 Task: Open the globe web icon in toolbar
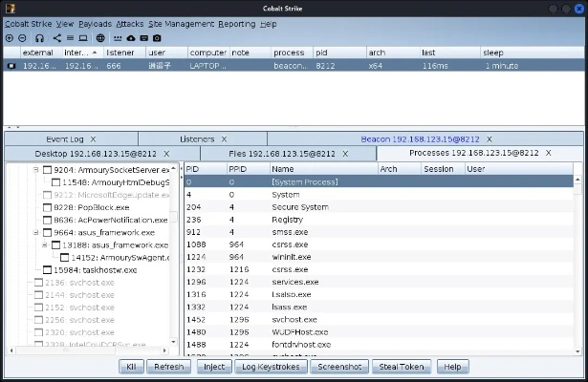click(x=102, y=37)
